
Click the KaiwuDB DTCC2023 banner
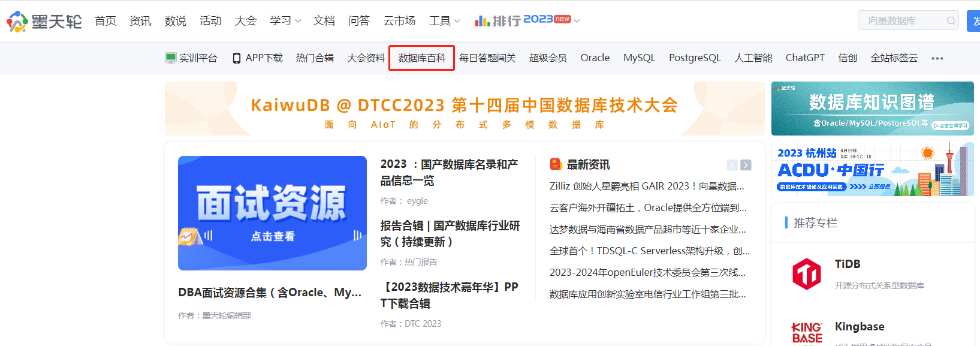[465, 109]
